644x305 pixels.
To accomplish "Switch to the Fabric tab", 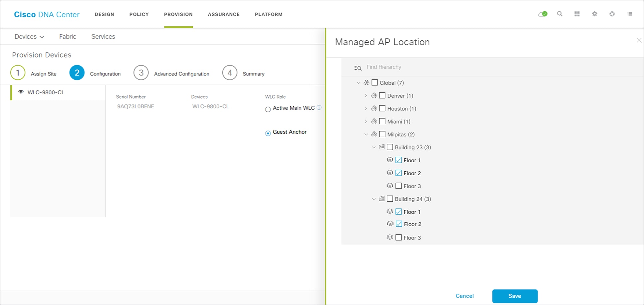I will pos(68,37).
